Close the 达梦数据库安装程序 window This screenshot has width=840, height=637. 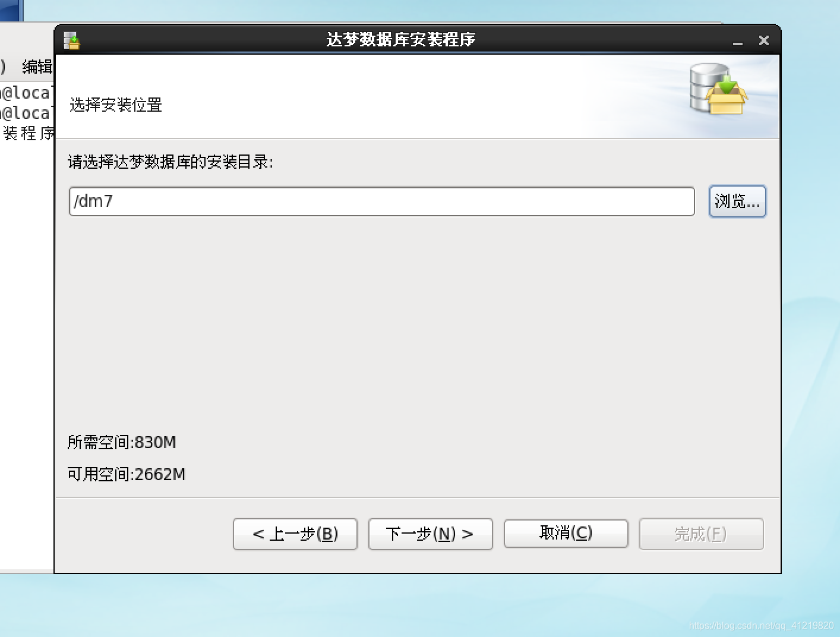tap(764, 40)
